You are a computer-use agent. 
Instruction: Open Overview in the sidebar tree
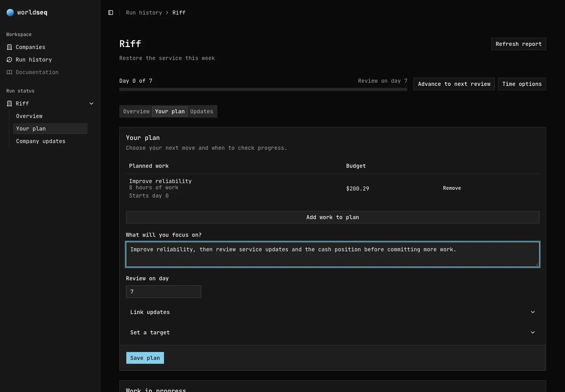click(x=50, y=116)
